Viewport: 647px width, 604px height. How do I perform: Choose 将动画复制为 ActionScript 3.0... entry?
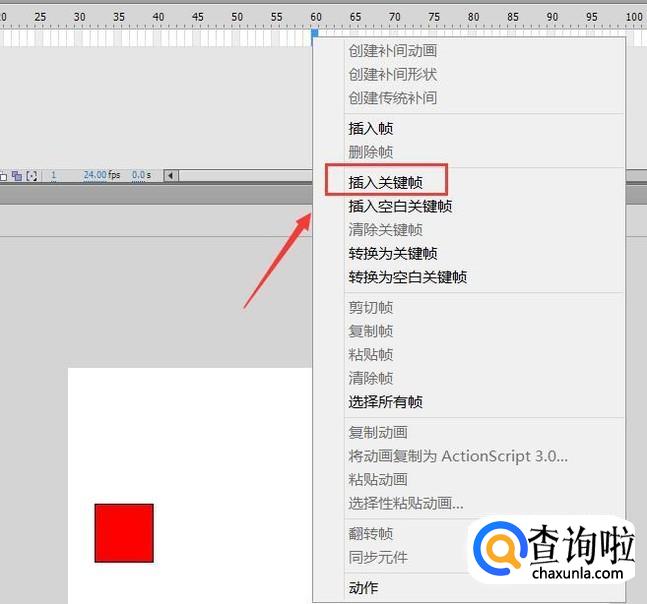click(x=458, y=456)
